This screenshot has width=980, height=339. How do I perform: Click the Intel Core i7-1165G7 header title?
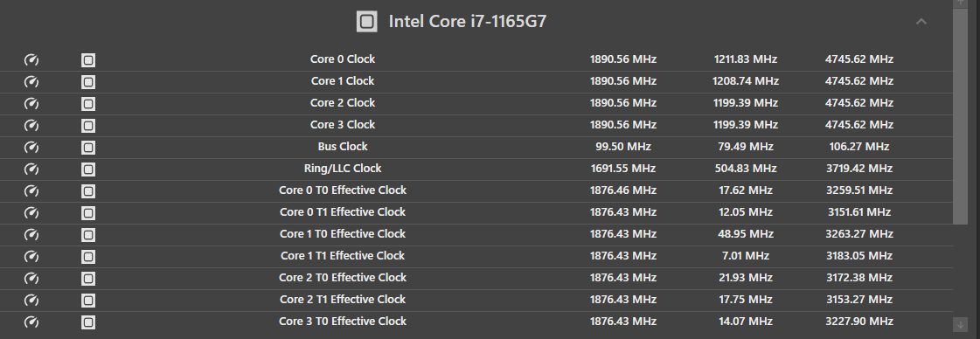point(468,21)
